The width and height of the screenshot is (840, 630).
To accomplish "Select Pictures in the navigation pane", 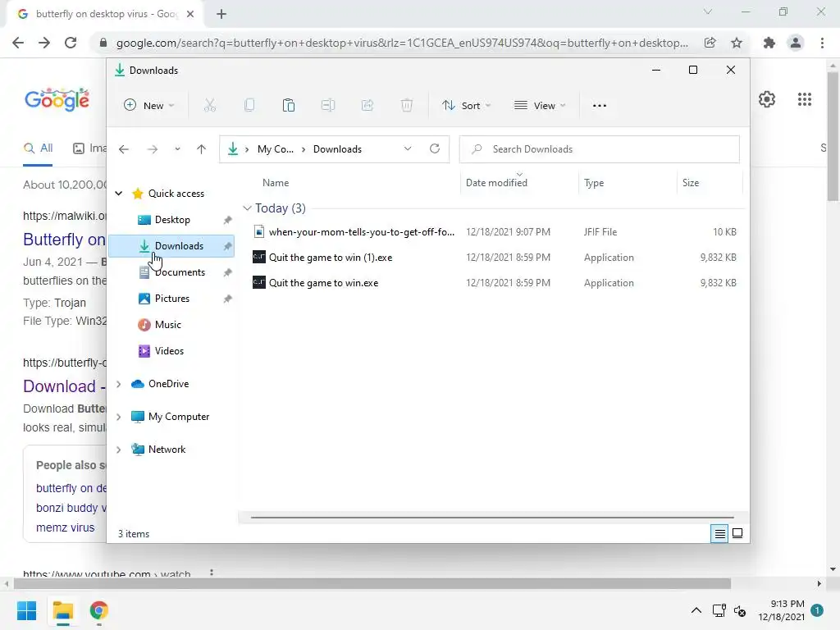I will click(x=171, y=299).
